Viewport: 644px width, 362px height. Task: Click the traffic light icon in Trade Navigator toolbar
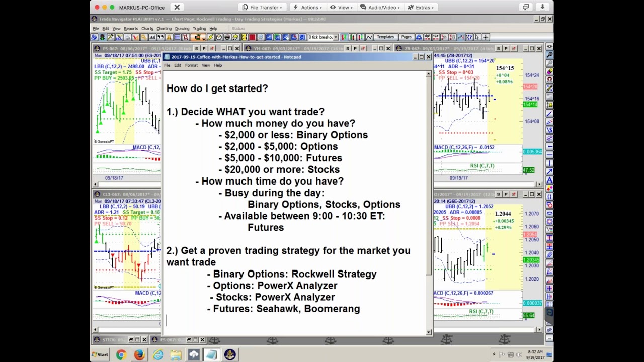[x=102, y=37]
